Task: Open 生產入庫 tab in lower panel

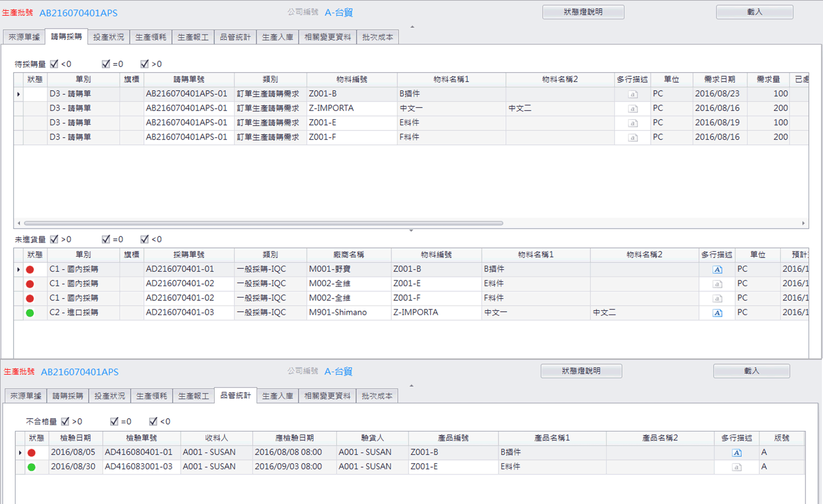Action: 278,396
